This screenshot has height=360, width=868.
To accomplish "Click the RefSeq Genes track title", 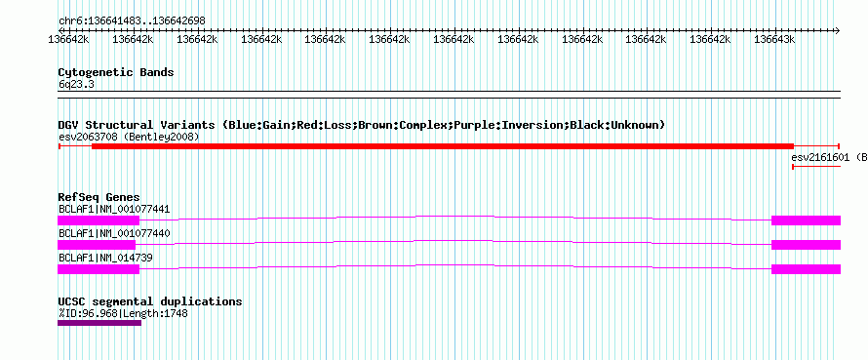I will (x=99, y=197).
